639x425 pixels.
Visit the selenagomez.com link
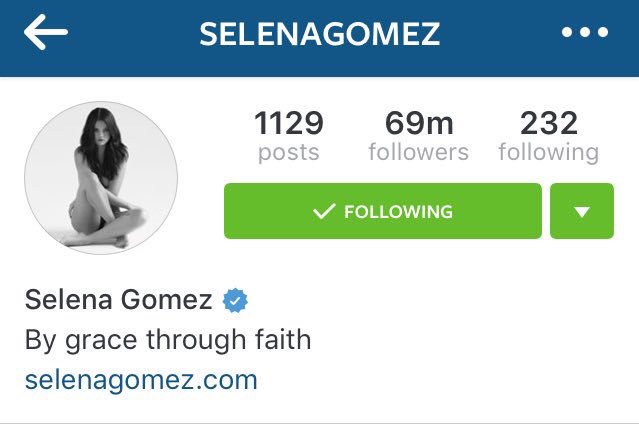coord(141,380)
